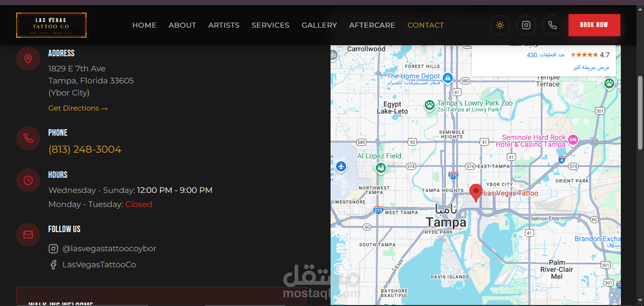
Task: Click the red phone icon beside Phone
Action: (28, 139)
